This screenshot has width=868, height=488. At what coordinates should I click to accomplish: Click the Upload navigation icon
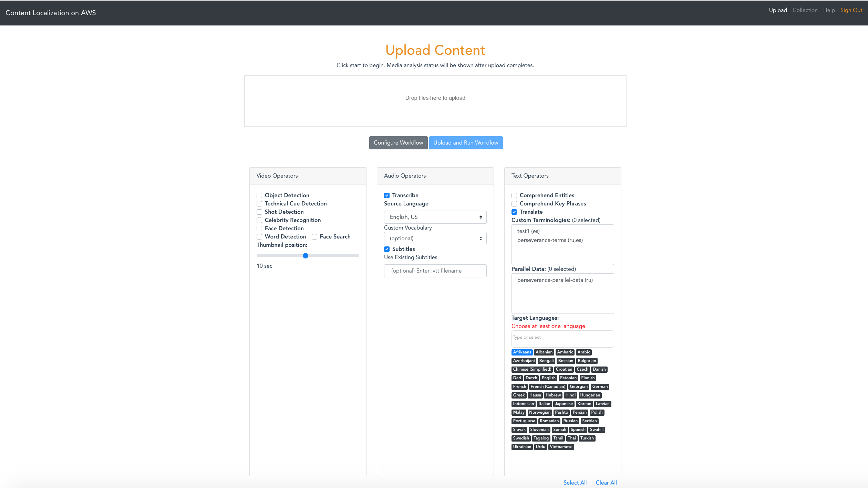[x=778, y=10]
